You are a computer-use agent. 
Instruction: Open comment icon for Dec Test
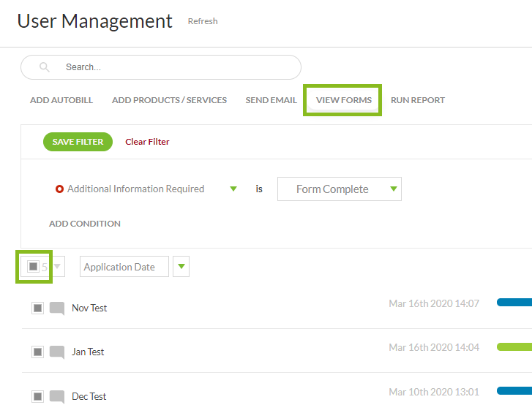tap(57, 397)
